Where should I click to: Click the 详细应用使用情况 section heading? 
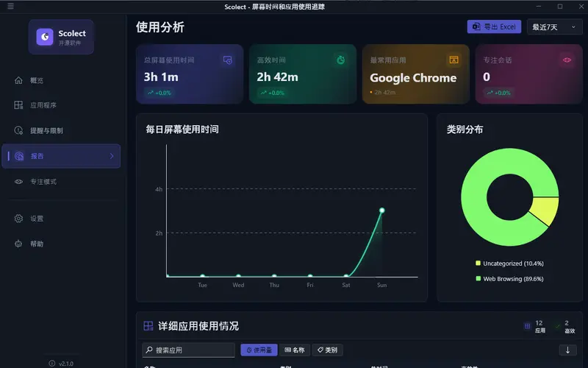(x=198, y=326)
